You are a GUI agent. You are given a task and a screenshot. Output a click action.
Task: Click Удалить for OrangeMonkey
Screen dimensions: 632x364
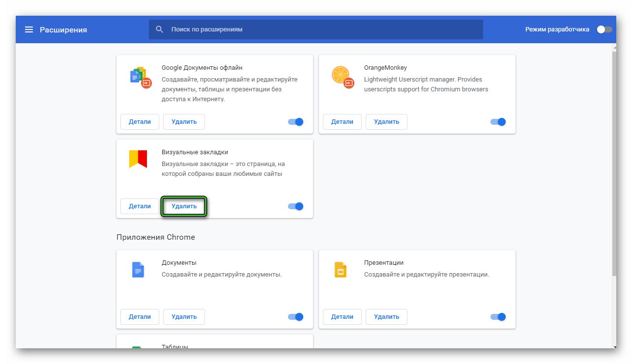pyautogui.click(x=386, y=122)
